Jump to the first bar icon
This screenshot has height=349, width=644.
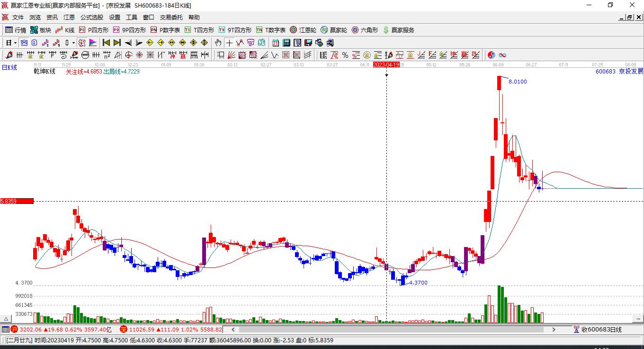(x=107, y=43)
